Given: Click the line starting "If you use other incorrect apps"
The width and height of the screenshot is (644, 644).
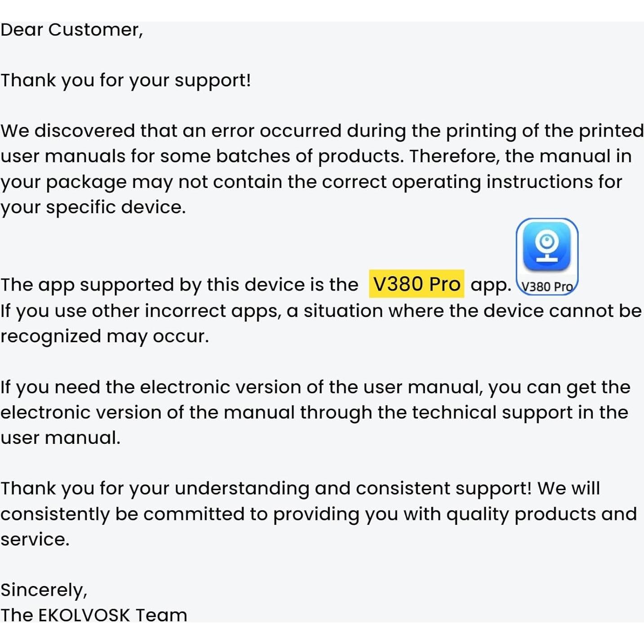Looking at the screenshot, I should click(321, 311).
